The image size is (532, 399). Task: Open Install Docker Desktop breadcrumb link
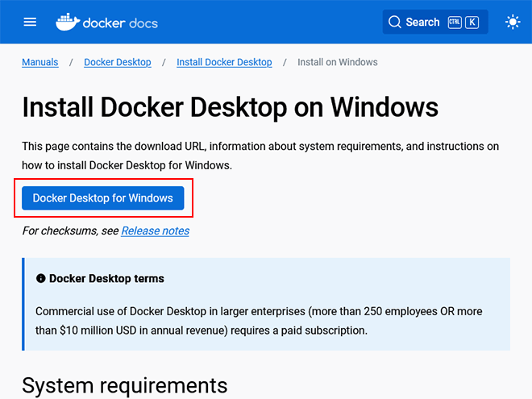point(224,62)
